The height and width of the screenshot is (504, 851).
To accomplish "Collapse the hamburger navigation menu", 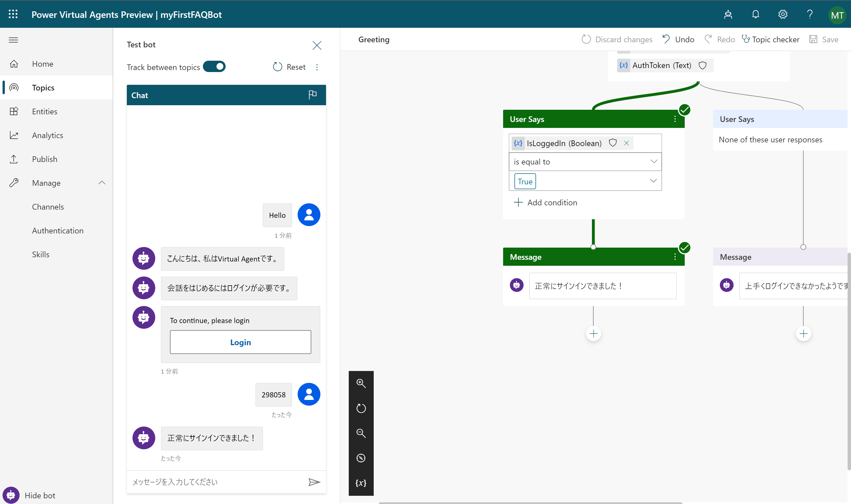I will coord(13,40).
